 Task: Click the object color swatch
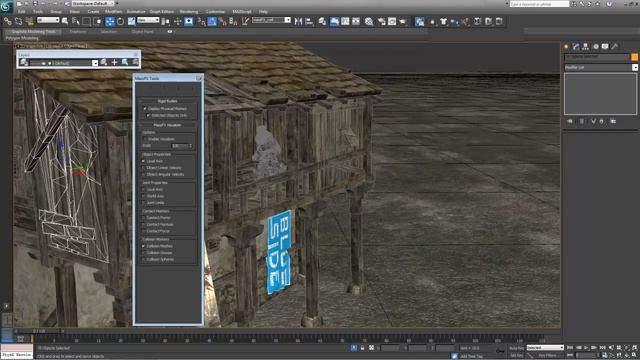pyautogui.click(x=635, y=57)
